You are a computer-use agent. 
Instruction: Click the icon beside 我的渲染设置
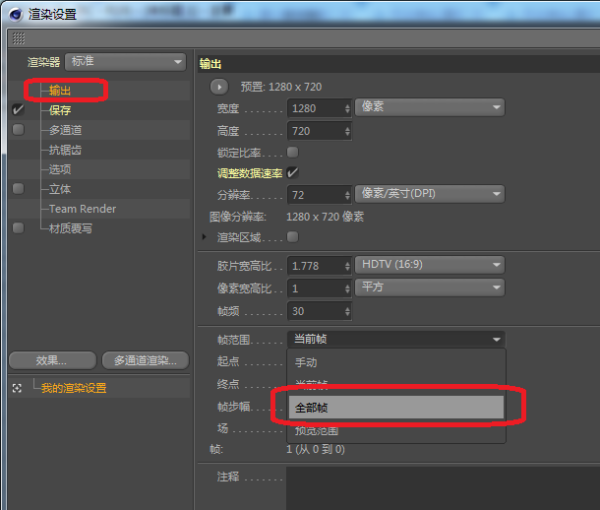[17, 388]
